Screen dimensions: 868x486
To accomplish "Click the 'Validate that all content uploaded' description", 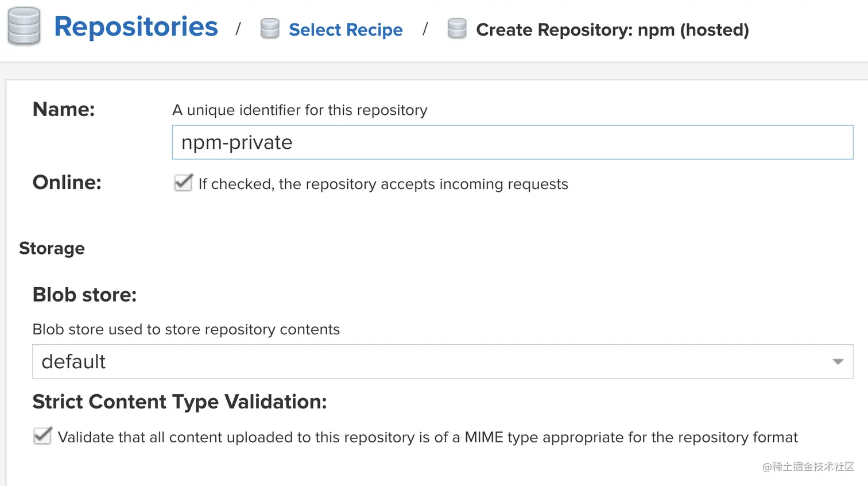I will 428,437.
